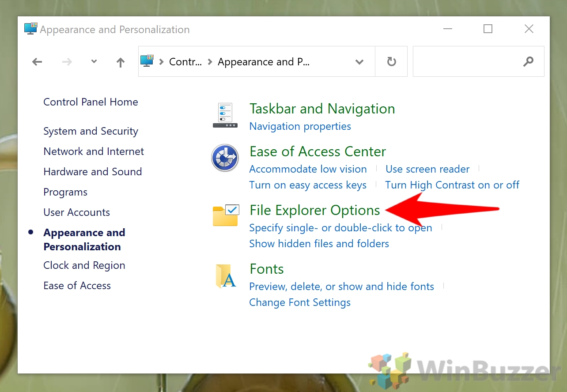Open Taskbar and Navigation via its icon
This screenshot has height=392, width=567.
pyautogui.click(x=225, y=116)
